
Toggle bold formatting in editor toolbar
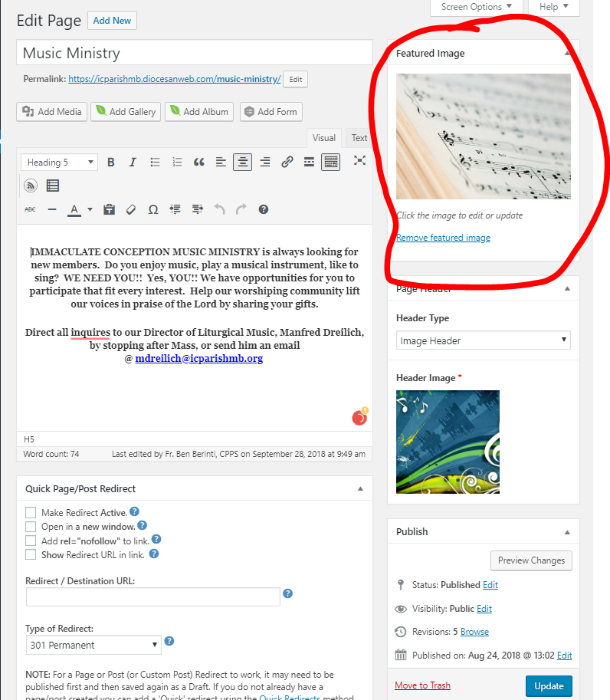click(111, 162)
